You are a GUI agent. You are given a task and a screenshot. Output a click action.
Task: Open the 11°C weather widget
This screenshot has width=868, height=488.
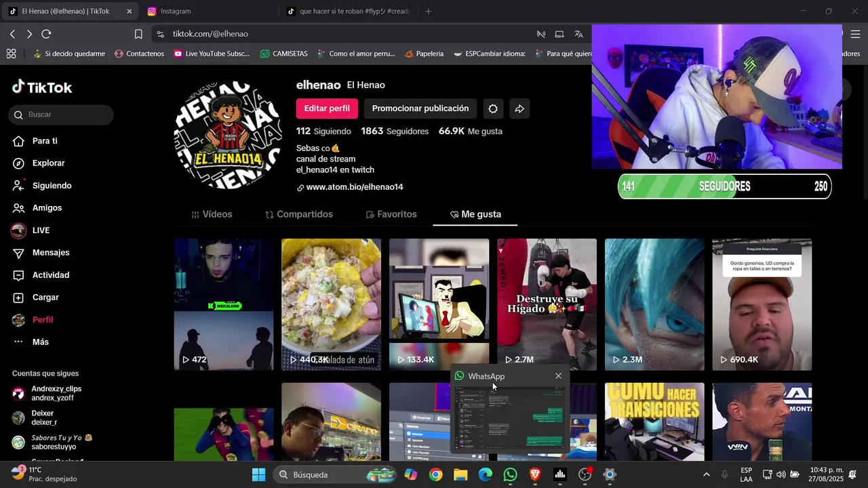pyautogui.click(x=44, y=474)
